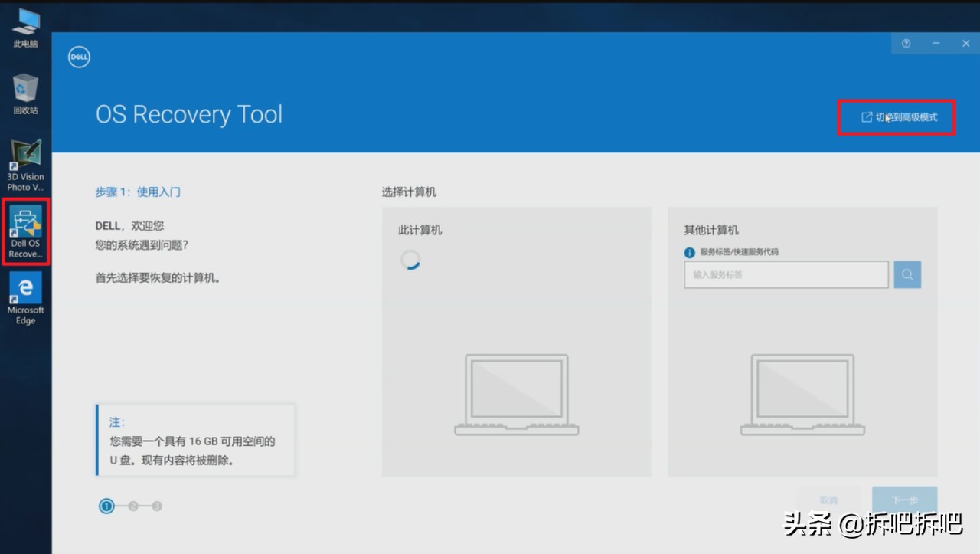Click step 2 in the progress indicator

coord(132,506)
